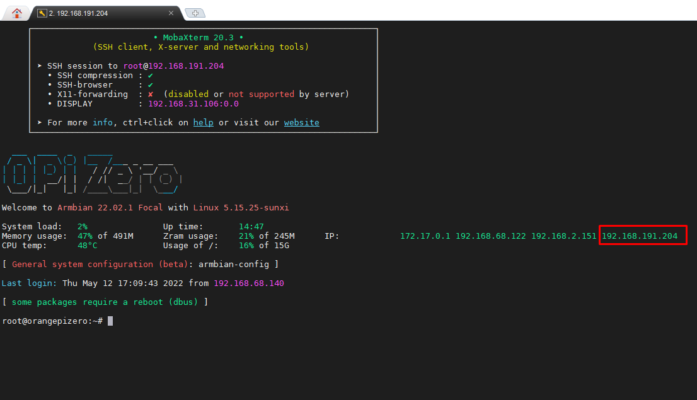Click the Armbian 22.02.1 Focal text

click(110, 208)
